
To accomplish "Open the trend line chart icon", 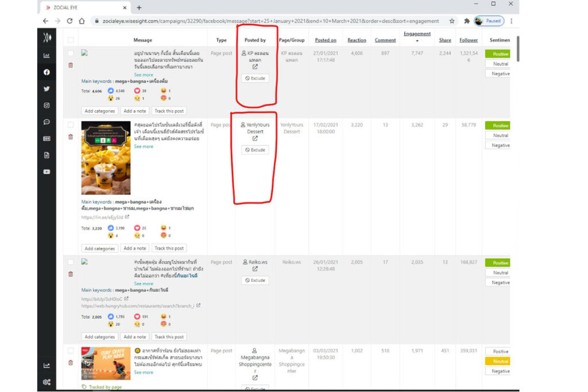I will tap(47, 366).
